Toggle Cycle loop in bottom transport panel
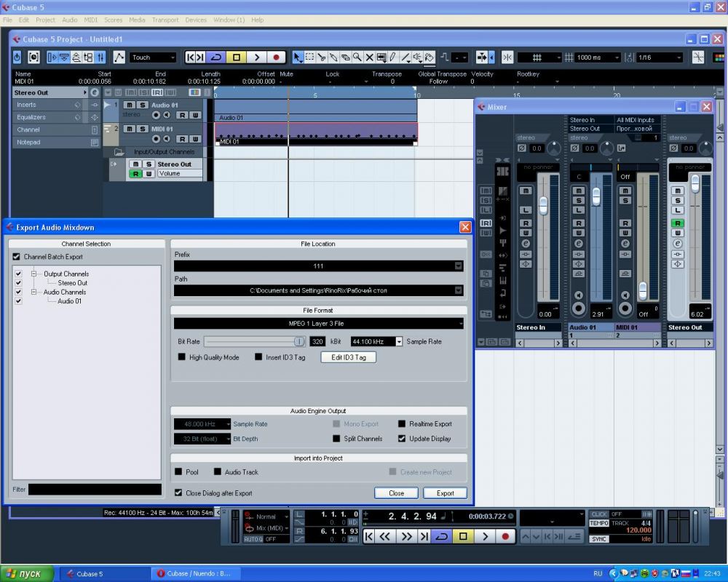This screenshot has width=728, height=582. (442, 536)
